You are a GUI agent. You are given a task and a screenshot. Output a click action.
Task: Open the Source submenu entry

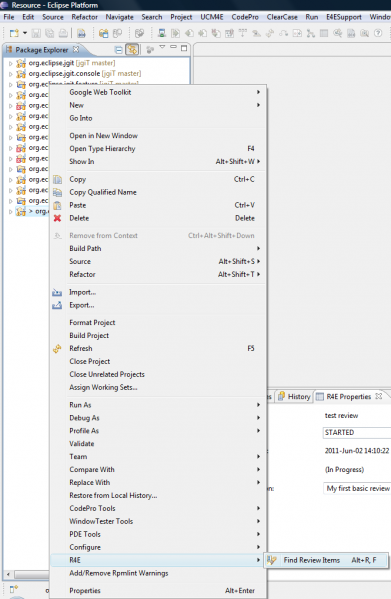158,262
